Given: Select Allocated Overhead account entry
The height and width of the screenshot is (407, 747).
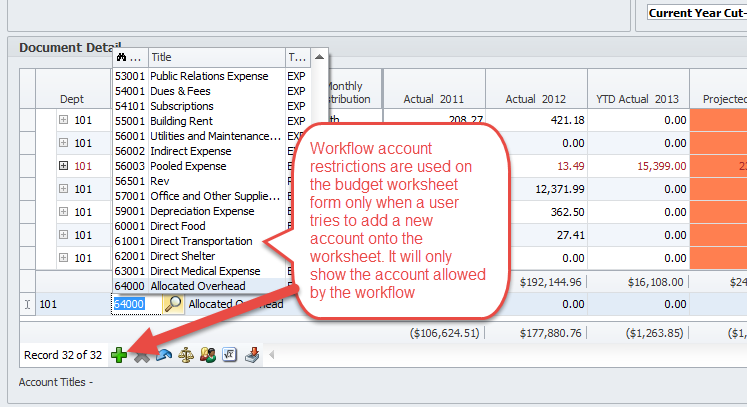Looking at the screenshot, I should 199,286.
